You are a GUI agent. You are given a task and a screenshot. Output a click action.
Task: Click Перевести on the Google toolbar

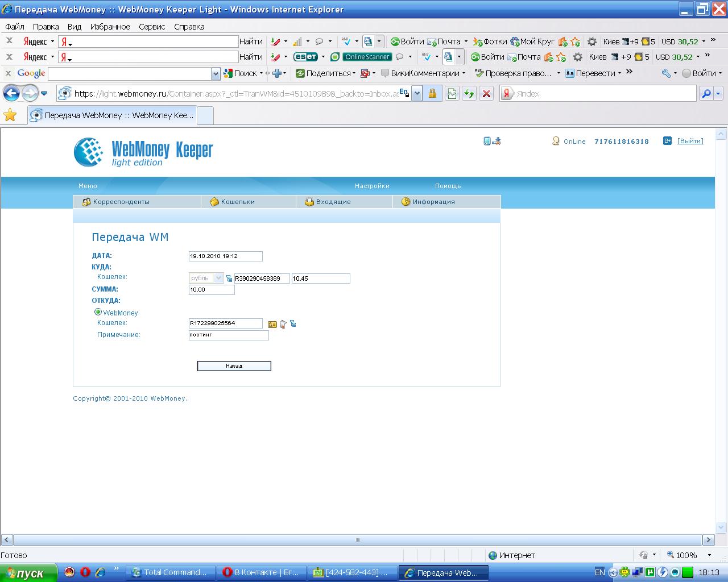point(590,73)
